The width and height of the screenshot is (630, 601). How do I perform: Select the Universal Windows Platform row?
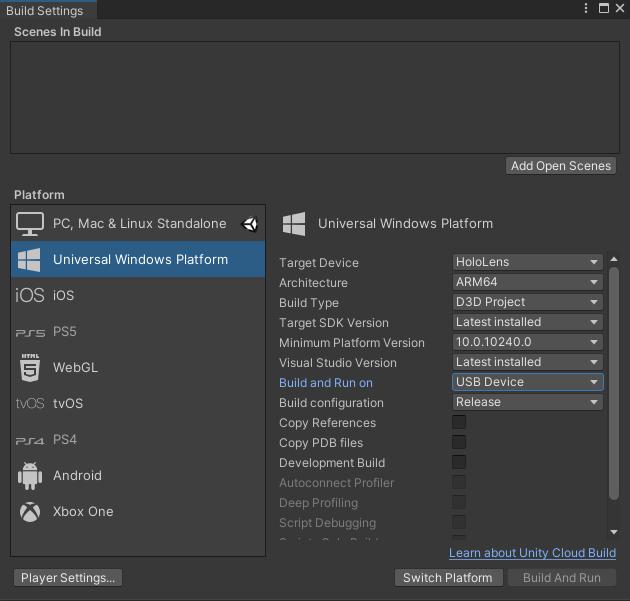coord(138,260)
